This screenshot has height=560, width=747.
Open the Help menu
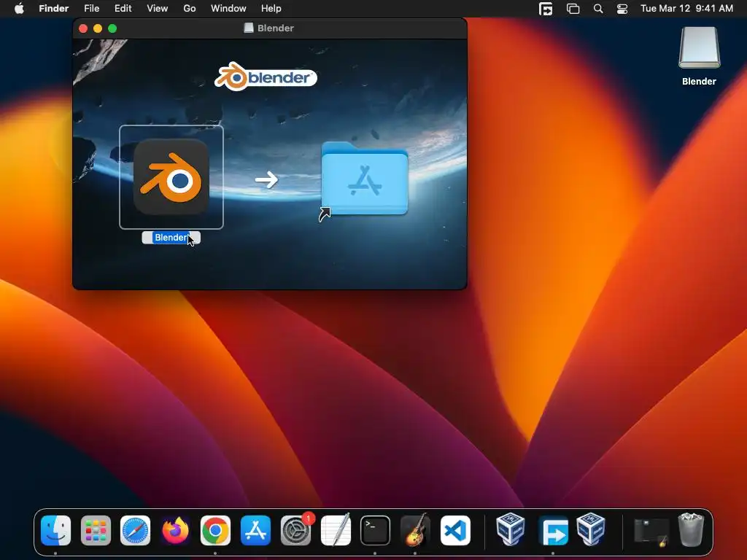pyautogui.click(x=271, y=9)
